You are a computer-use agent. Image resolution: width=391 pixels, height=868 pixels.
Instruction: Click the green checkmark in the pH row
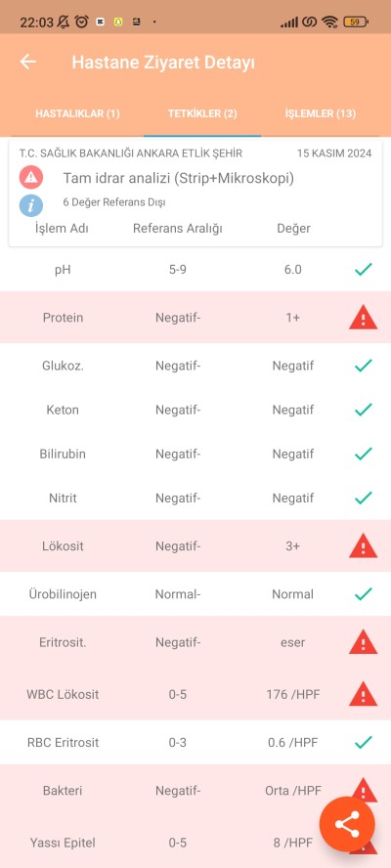(363, 270)
